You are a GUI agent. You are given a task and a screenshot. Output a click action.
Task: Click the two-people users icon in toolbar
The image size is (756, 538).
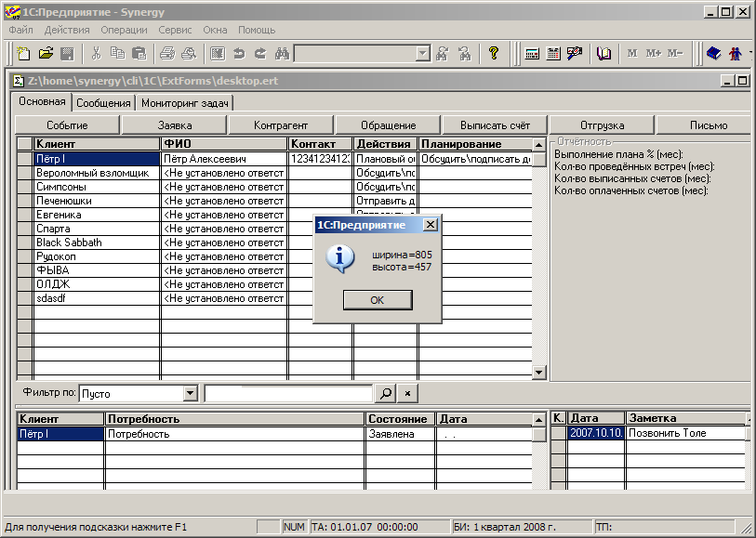tap(736, 54)
